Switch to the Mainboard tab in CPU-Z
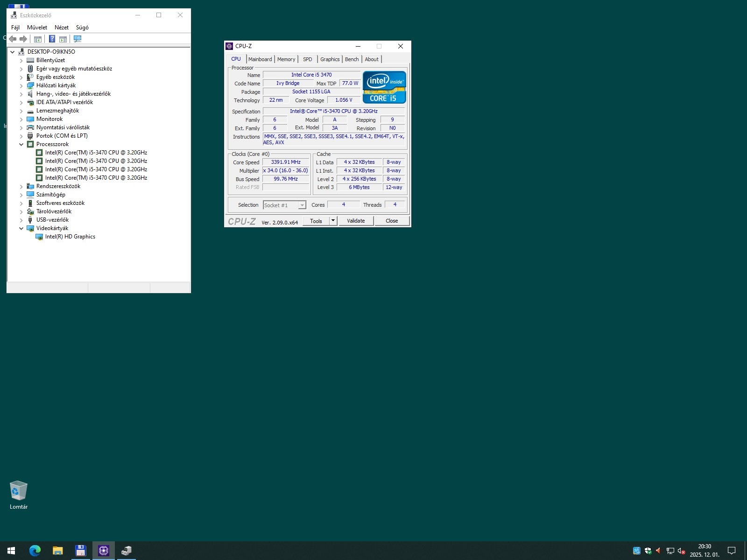Screen dimensions: 747x560 [x=260, y=59]
